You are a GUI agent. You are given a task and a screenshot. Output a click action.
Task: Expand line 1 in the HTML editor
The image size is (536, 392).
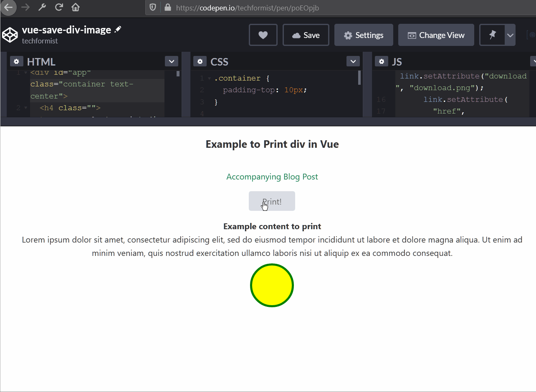(x=26, y=72)
